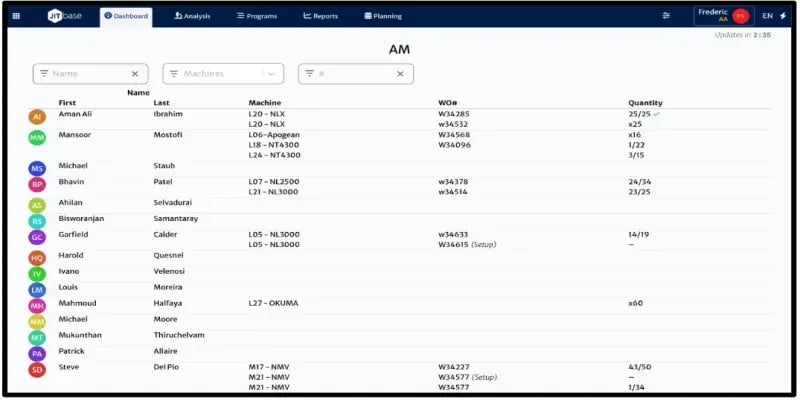Click machine L21 - NL3000

tap(273, 192)
